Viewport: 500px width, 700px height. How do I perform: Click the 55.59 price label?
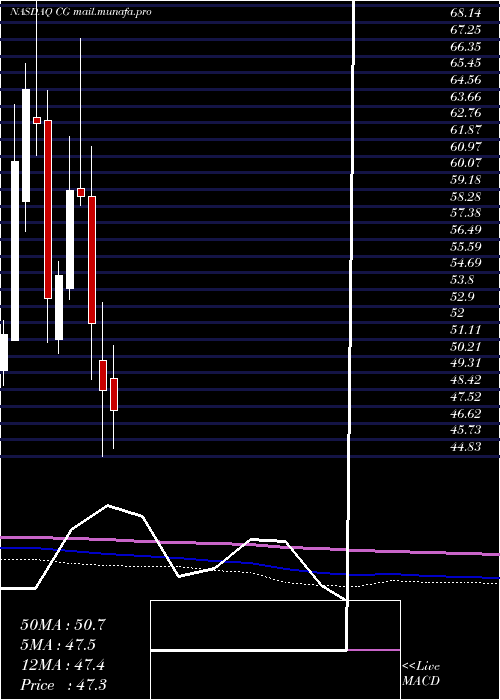coord(466,246)
